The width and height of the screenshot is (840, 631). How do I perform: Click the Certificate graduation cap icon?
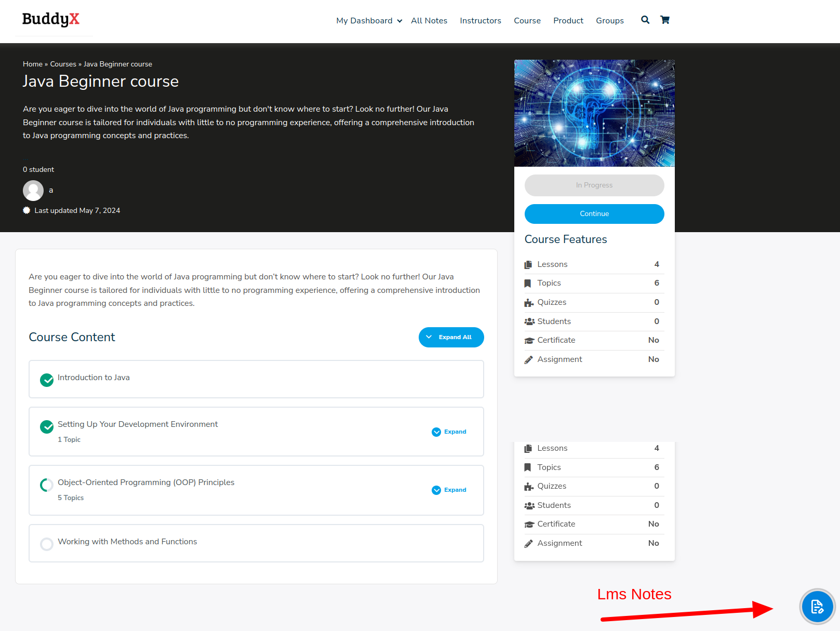tap(529, 341)
